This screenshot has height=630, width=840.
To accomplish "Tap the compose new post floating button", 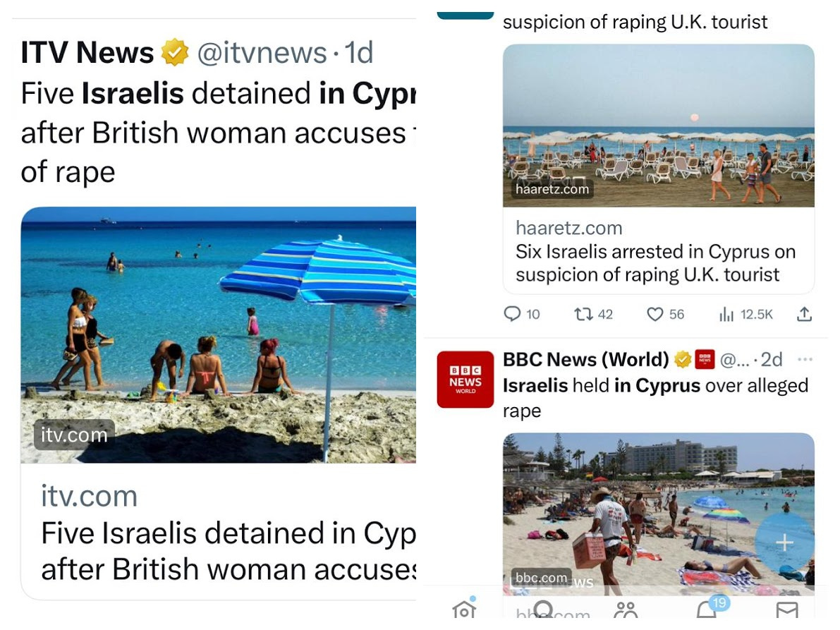I will [x=784, y=543].
